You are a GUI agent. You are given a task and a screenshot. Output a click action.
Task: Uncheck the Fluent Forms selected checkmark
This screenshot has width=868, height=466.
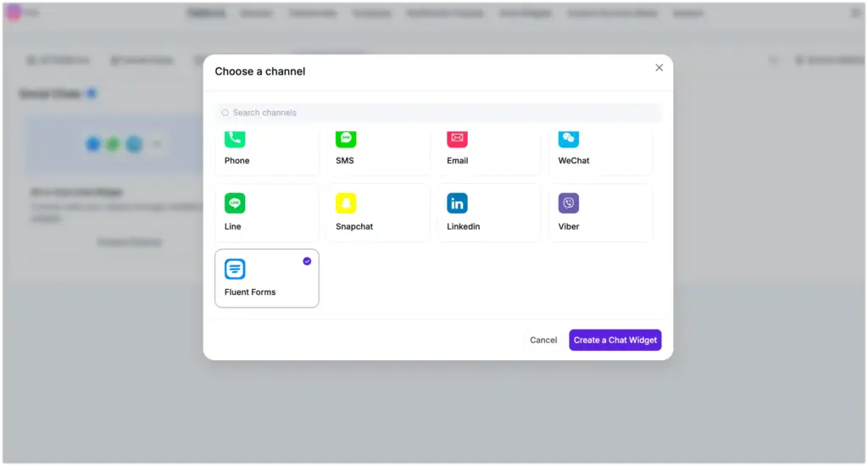click(x=307, y=261)
